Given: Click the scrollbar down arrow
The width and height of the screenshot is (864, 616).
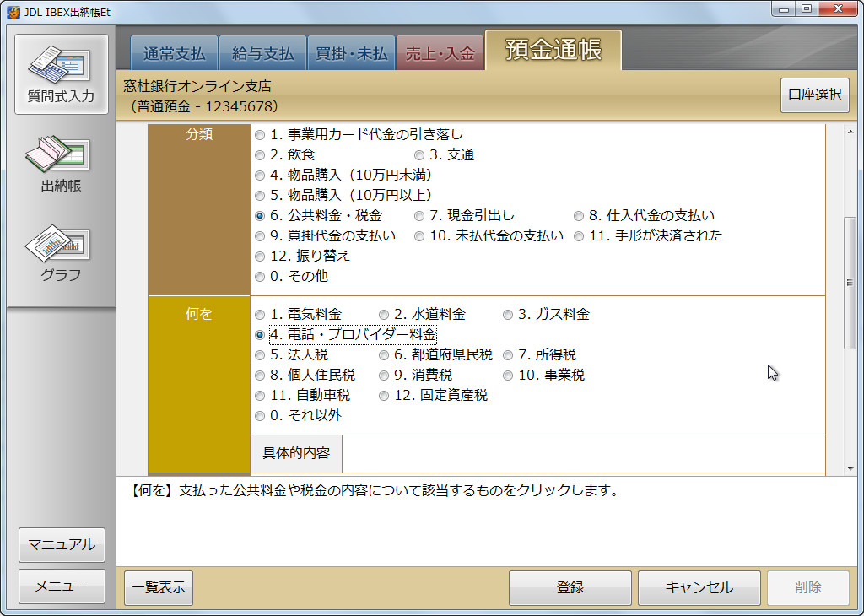Looking at the screenshot, I should pos(850,469).
